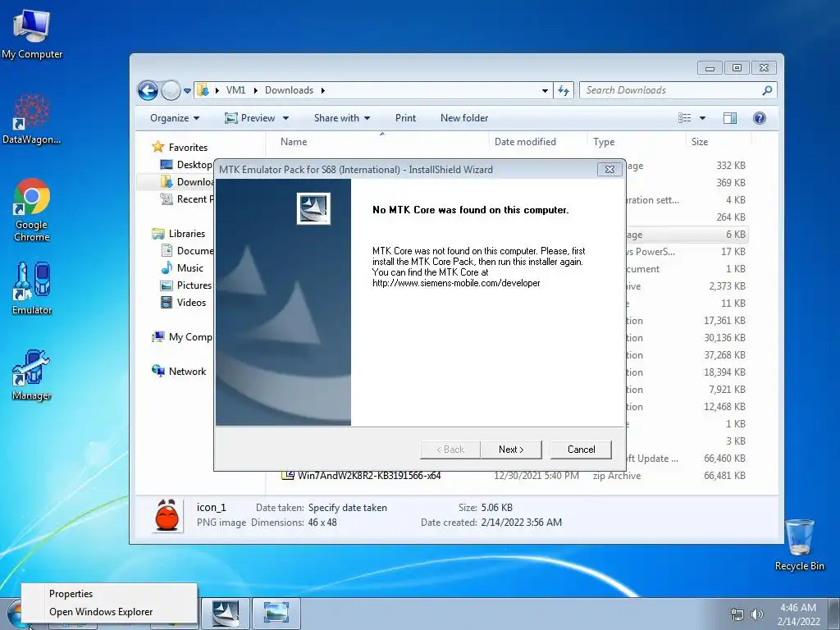Create a New folder
Image resolution: width=840 pixels, height=630 pixels.
point(464,118)
